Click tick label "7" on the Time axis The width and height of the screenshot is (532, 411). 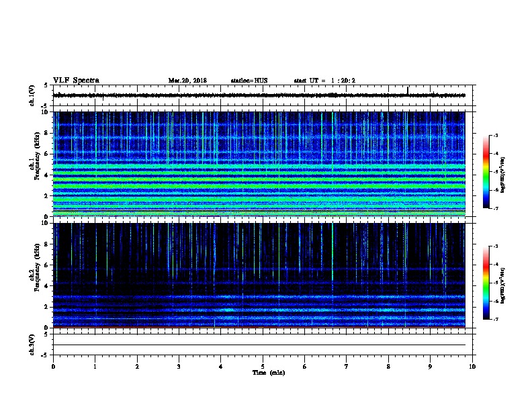347,366
